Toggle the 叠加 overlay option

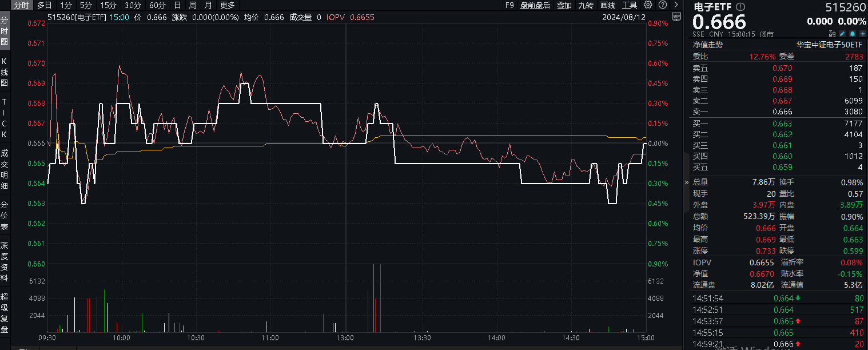tap(564, 5)
